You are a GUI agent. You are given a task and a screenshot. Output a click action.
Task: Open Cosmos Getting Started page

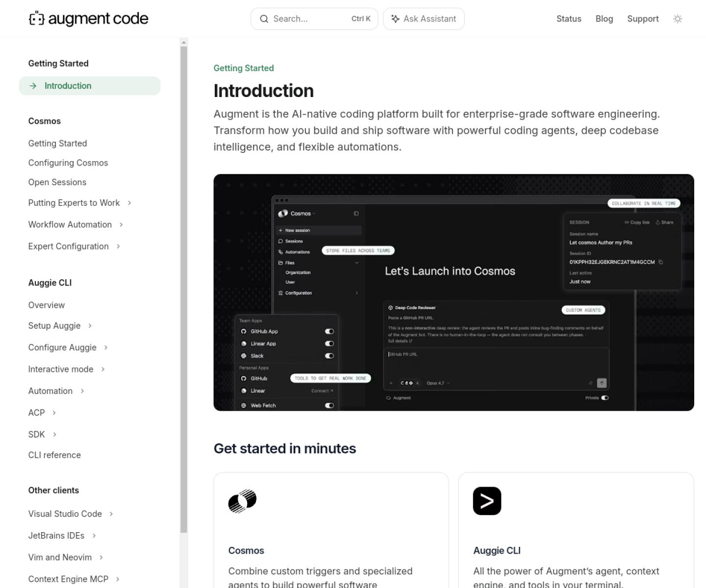point(57,143)
